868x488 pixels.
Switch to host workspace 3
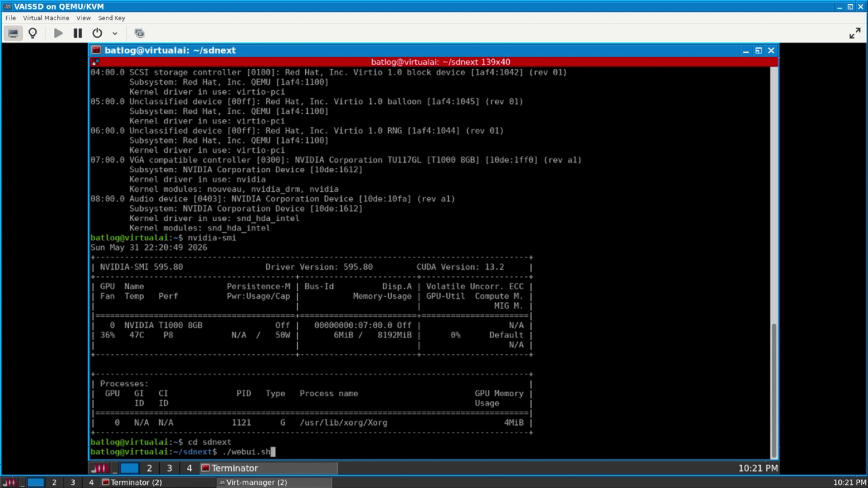click(x=73, y=483)
